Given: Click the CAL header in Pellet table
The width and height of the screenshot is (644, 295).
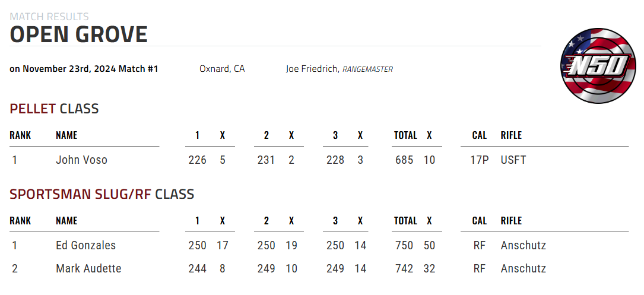Looking at the screenshot, I should click(480, 135).
